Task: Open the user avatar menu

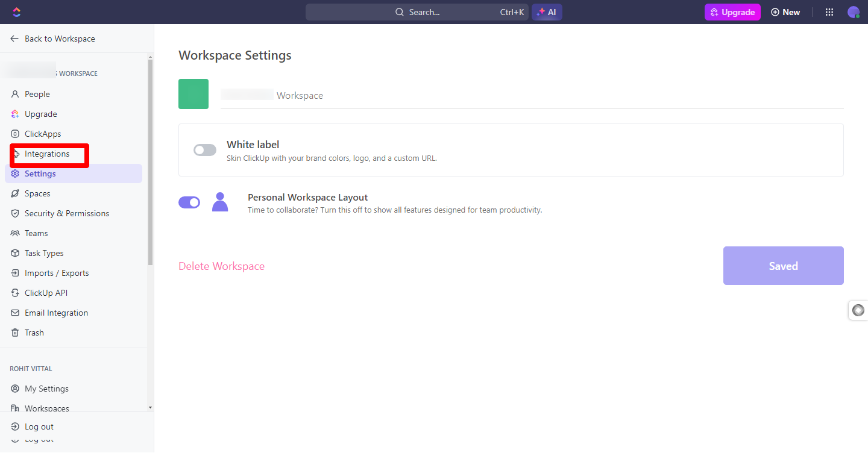Action: (853, 12)
